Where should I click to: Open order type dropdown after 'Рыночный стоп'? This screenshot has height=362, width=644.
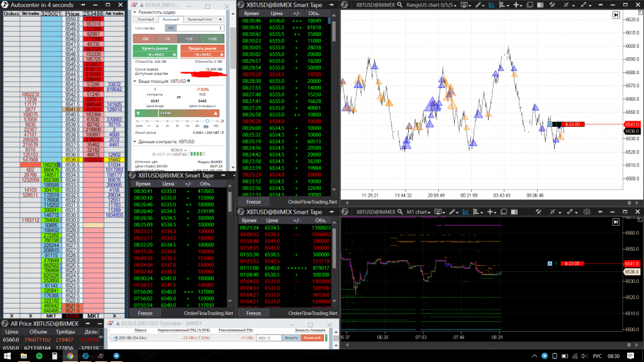(220, 19)
